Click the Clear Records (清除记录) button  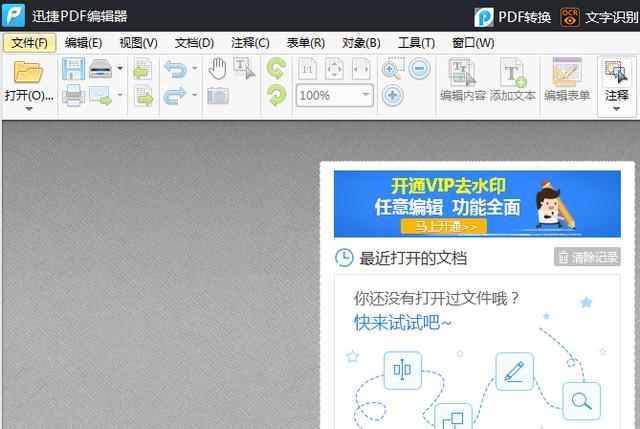pos(587,257)
